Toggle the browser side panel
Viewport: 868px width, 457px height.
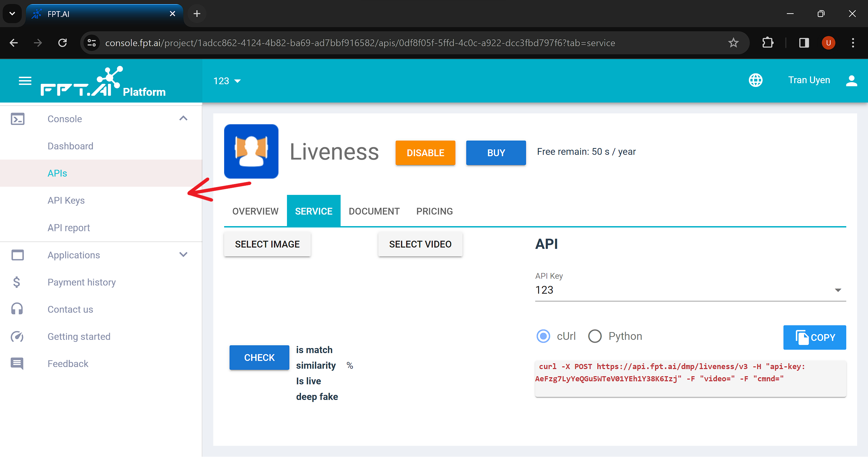pyautogui.click(x=804, y=43)
